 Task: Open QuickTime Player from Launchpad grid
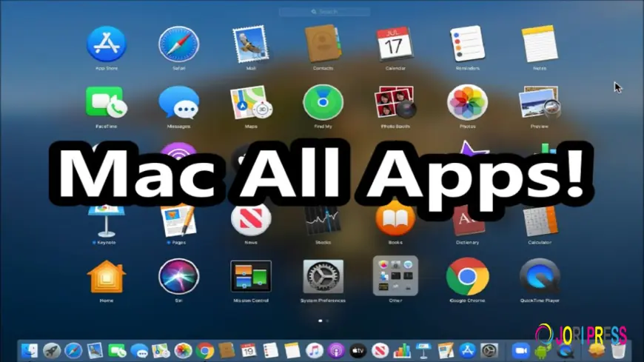click(x=540, y=277)
